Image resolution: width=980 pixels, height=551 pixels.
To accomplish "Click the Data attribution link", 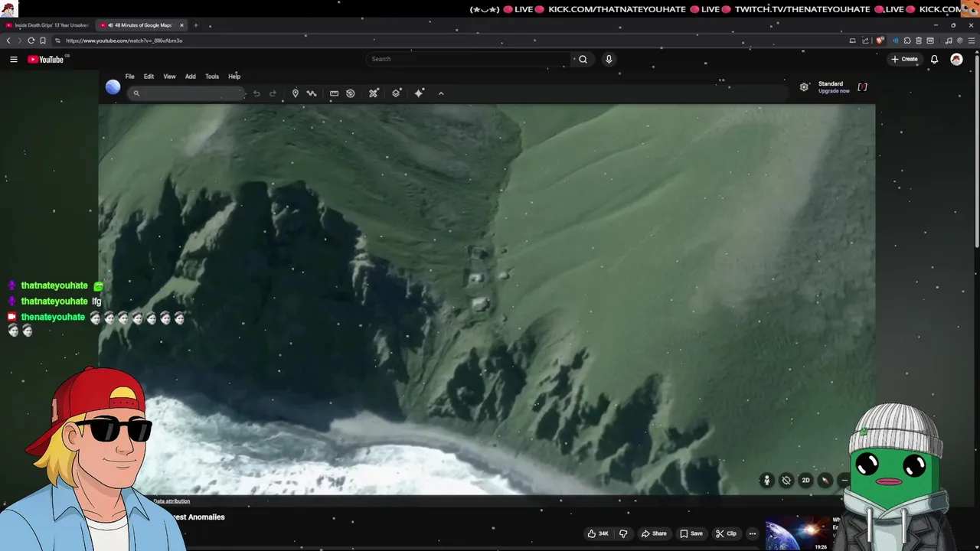I will (171, 501).
